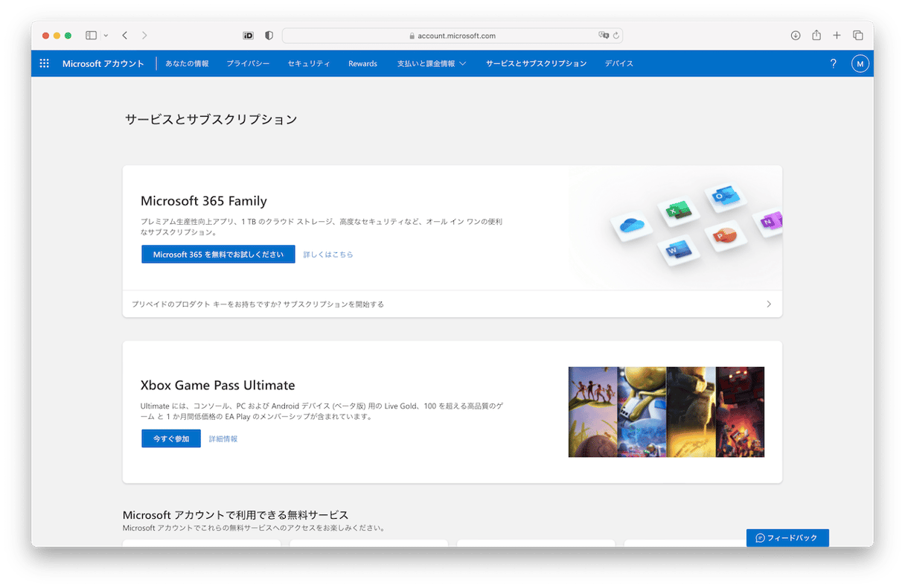Open プライバシー tab
Screen dimensions: 905x588
[x=248, y=64]
